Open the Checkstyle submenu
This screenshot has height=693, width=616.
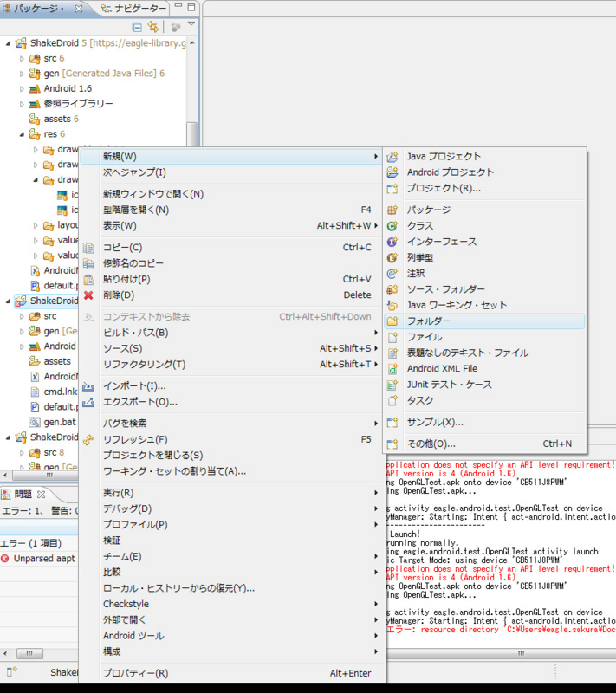point(230,604)
